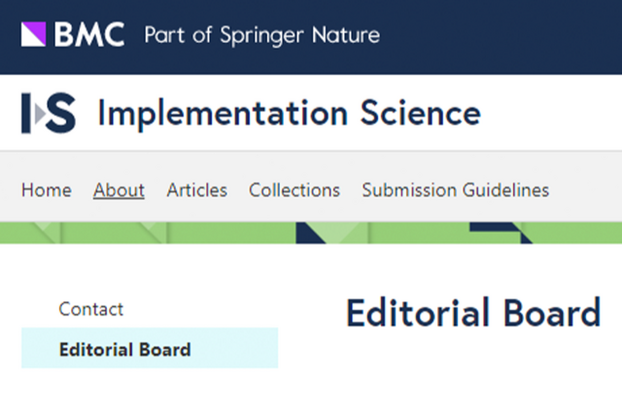Viewport: 622px width, 415px height.
Task: Open the About menu item
Action: [x=119, y=190]
